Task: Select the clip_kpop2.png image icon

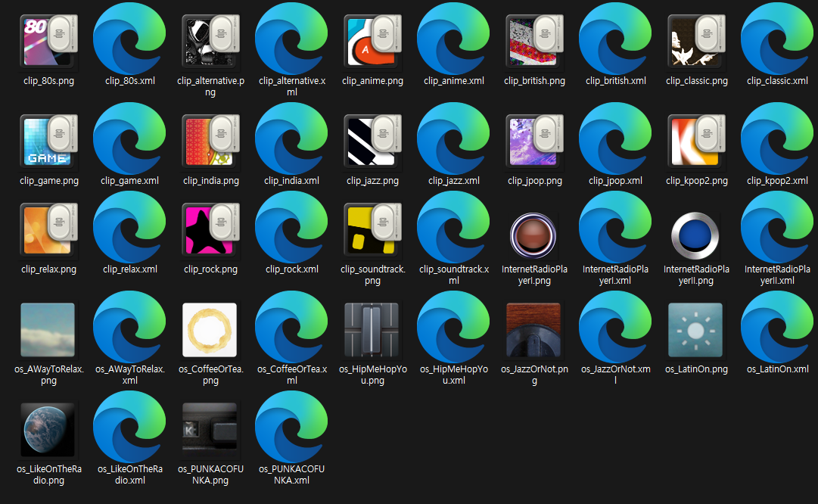Action: [x=696, y=141]
